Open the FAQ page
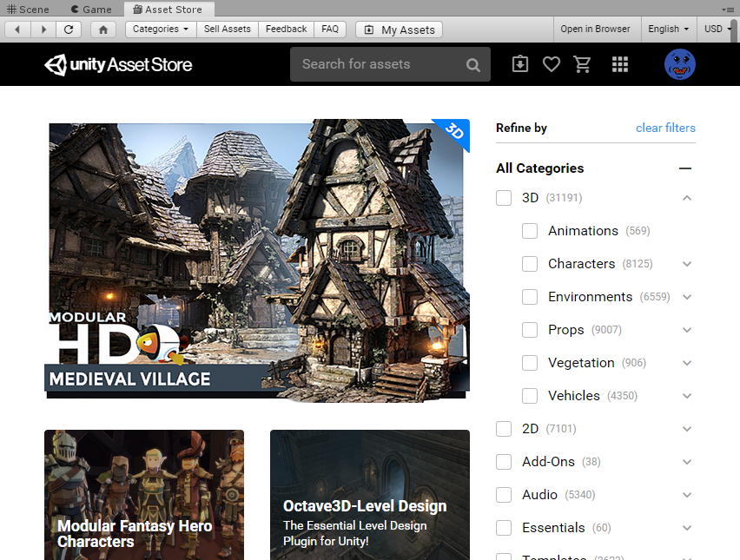The height and width of the screenshot is (560, 740). (330, 30)
